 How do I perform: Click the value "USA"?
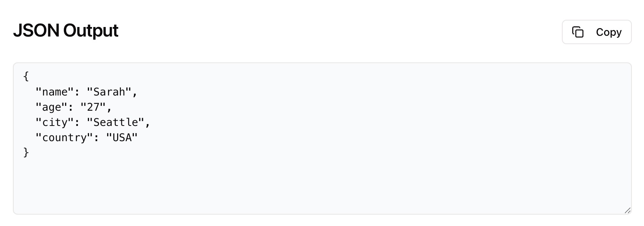(122, 137)
